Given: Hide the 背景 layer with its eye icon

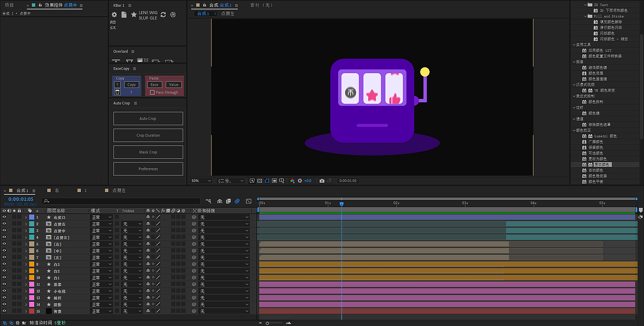Looking at the screenshot, I should 4,311.
